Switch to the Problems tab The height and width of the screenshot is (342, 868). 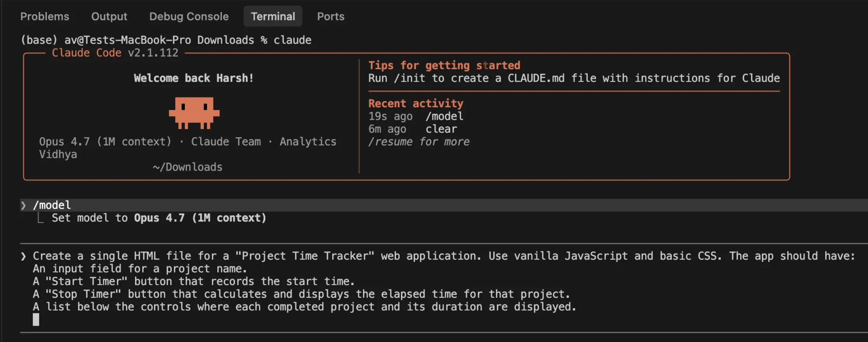[45, 16]
